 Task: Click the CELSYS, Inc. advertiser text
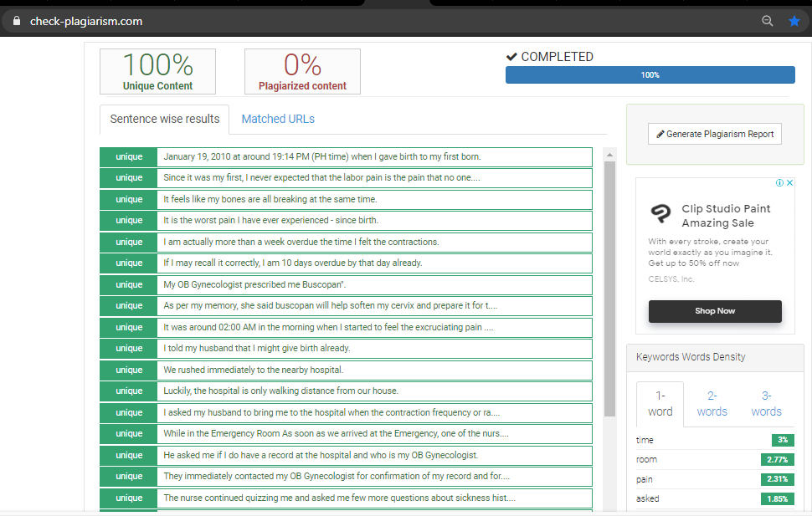[x=671, y=279]
